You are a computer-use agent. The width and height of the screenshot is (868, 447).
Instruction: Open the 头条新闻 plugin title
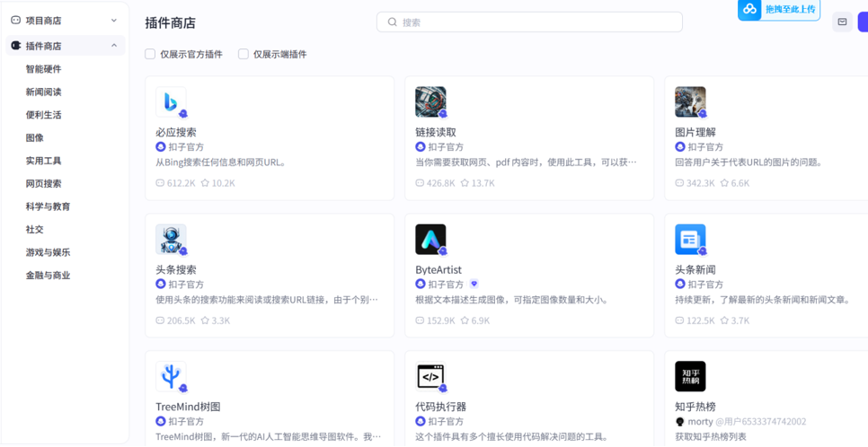(x=695, y=269)
